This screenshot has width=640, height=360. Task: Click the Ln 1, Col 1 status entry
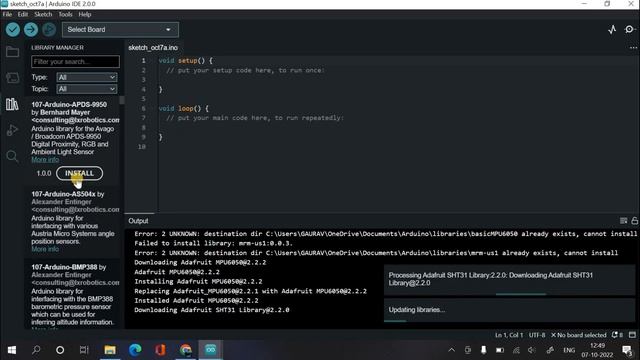coord(509,335)
